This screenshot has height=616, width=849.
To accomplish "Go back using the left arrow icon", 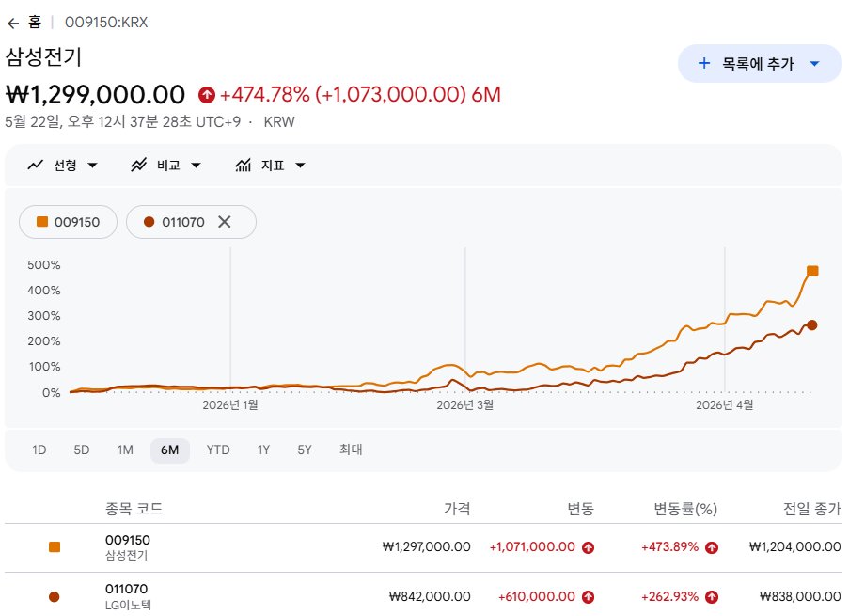I will point(13,23).
